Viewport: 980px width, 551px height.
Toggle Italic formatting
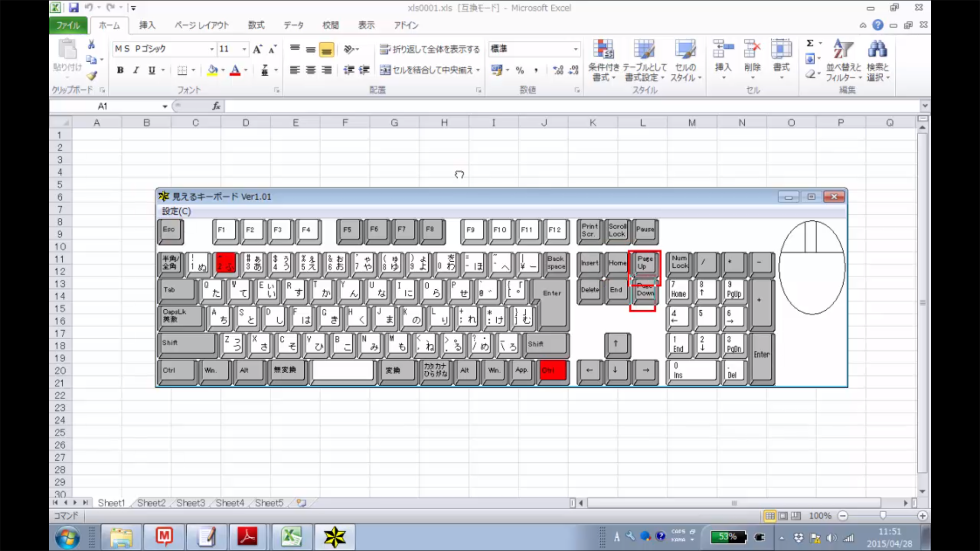pyautogui.click(x=136, y=70)
